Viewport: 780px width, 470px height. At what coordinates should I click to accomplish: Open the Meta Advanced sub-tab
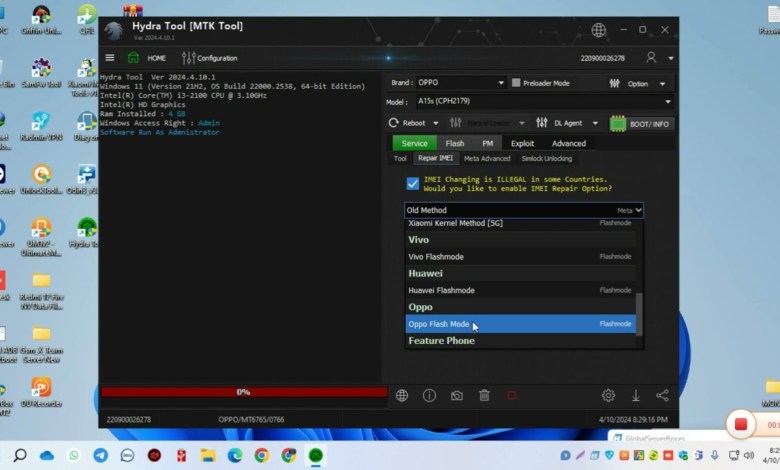point(487,159)
